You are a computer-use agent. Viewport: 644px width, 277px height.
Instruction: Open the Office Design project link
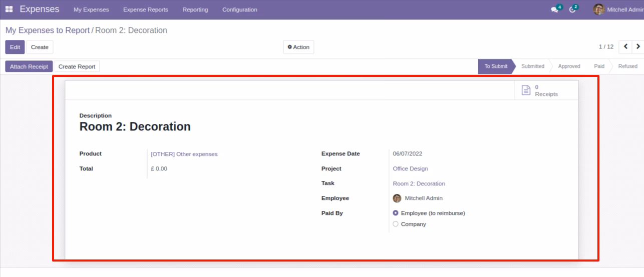coord(410,168)
